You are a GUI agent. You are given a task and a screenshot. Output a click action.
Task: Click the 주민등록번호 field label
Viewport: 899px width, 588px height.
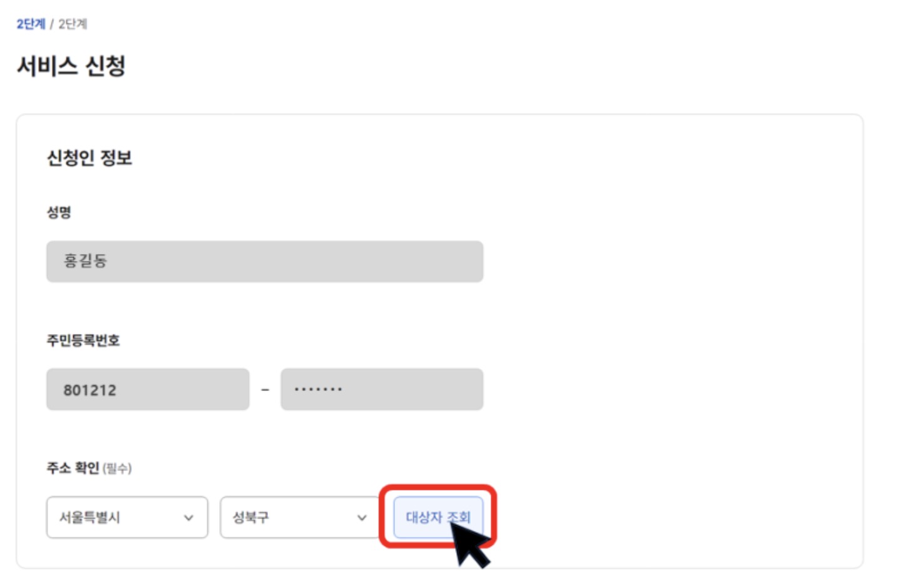[83, 340]
